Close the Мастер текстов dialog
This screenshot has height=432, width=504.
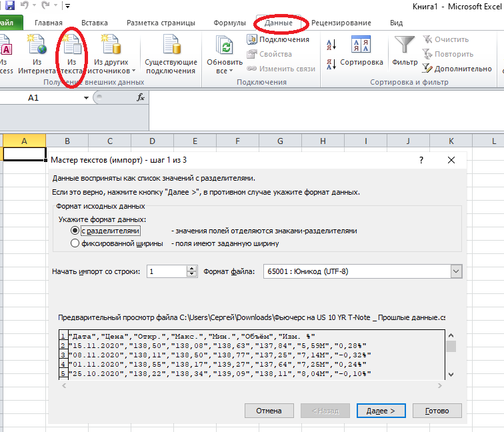pos(451,160)
